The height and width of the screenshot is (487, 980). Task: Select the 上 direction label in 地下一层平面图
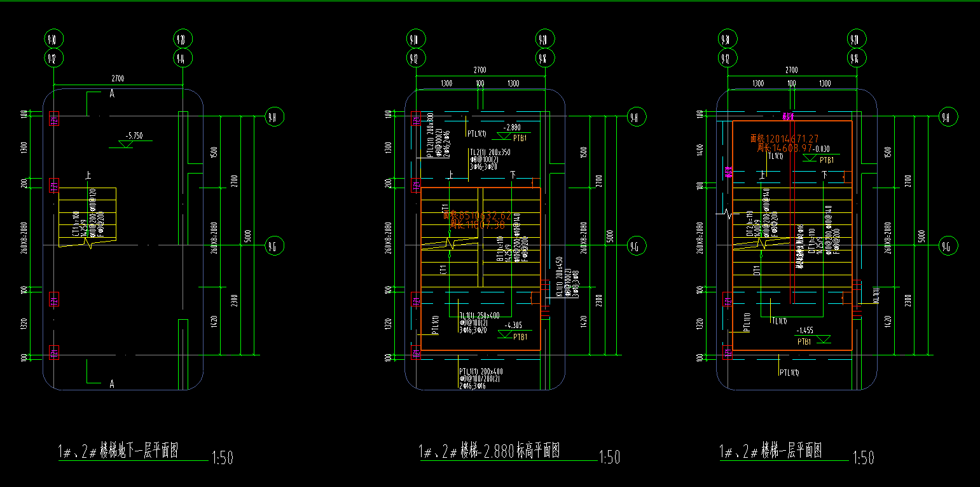click(89, 174)
